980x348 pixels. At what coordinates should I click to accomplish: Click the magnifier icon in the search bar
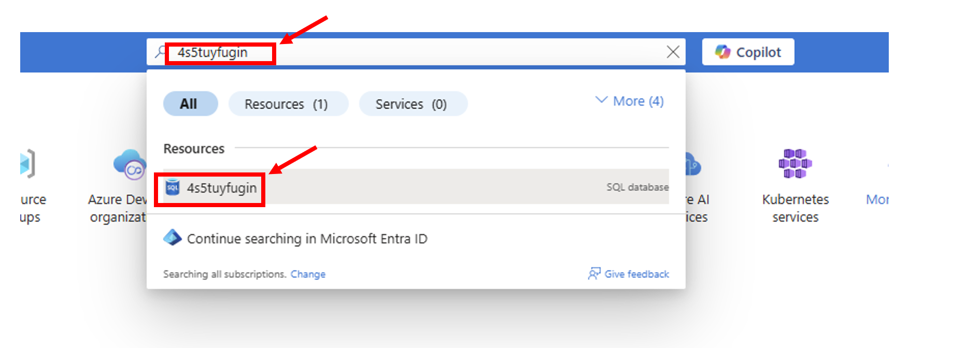pos(160,52)
